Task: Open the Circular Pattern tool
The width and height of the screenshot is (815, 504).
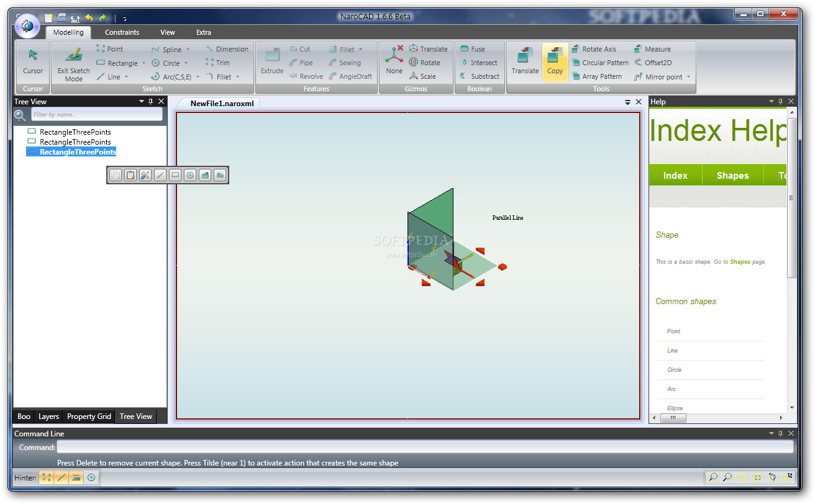Action: (x=600, y=63)
